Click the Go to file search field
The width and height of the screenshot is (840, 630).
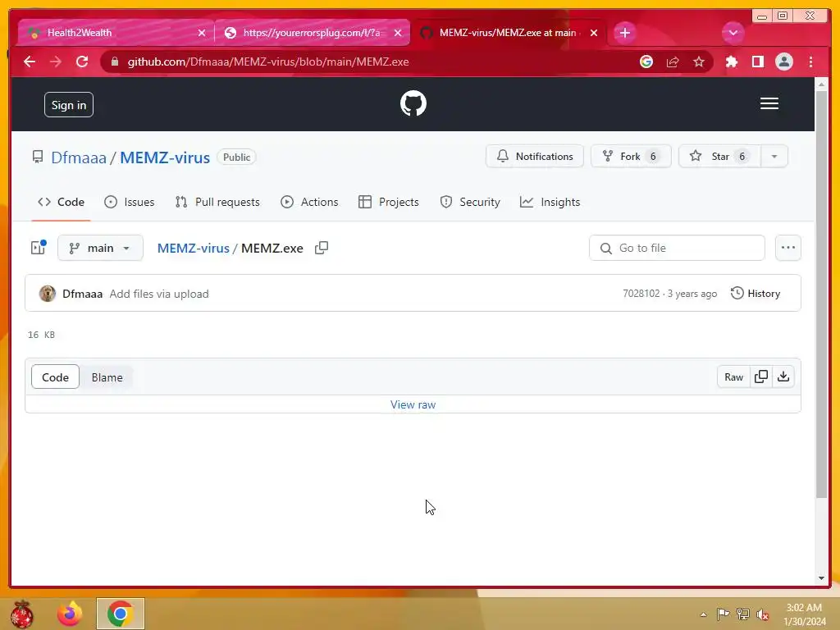click(677, 248)
